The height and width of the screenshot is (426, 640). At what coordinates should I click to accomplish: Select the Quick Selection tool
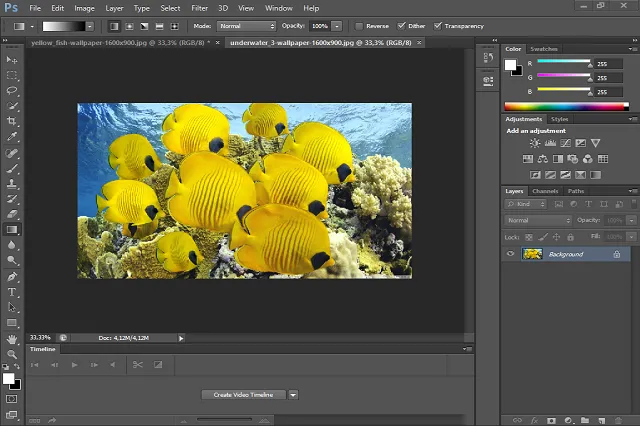click(11, 106)
